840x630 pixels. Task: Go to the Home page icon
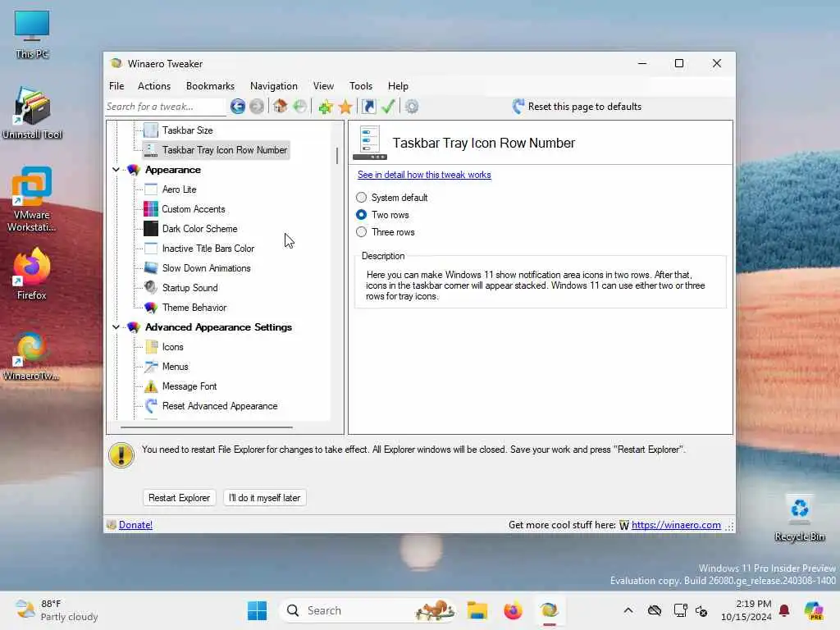[x=281, y=106]
